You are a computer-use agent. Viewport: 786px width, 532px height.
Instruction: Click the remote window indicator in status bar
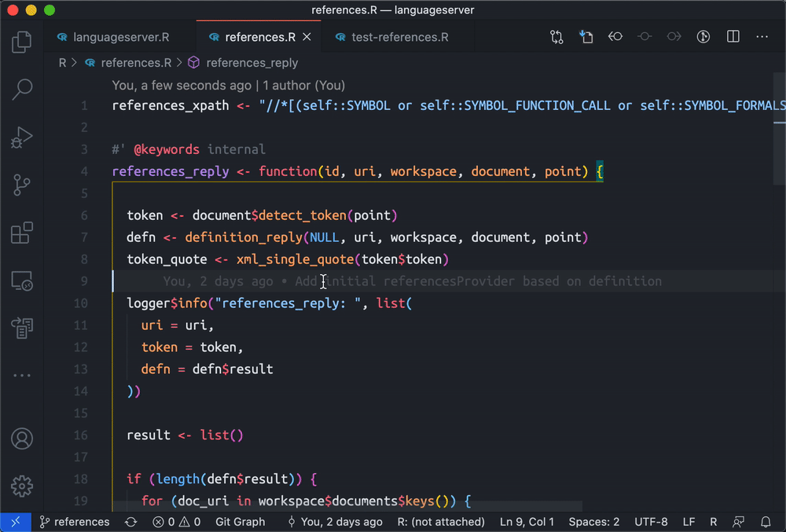[x=16, y=522]
